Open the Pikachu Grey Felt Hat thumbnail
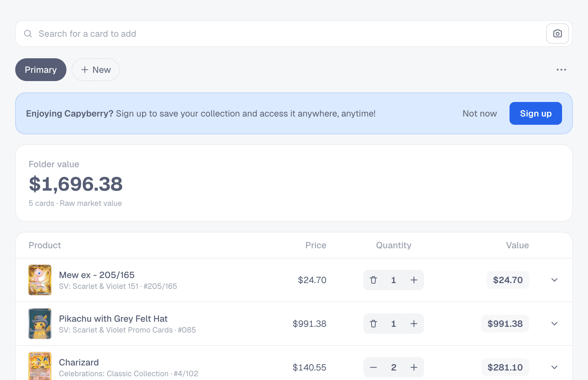Image resolution: width=588 pixels, height=380 pixels. point(40,324)
